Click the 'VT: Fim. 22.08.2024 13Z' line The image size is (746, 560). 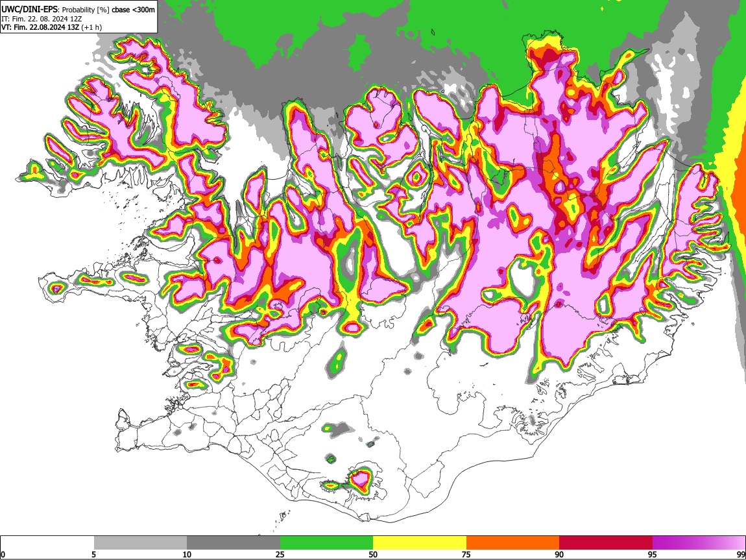pyautogui.click(x=40, y=27)
